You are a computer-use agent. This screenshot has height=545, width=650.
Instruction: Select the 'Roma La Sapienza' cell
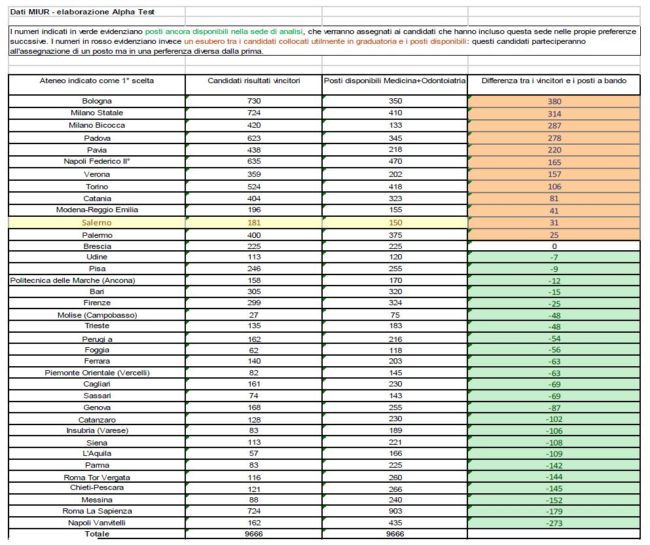(97, 511)
